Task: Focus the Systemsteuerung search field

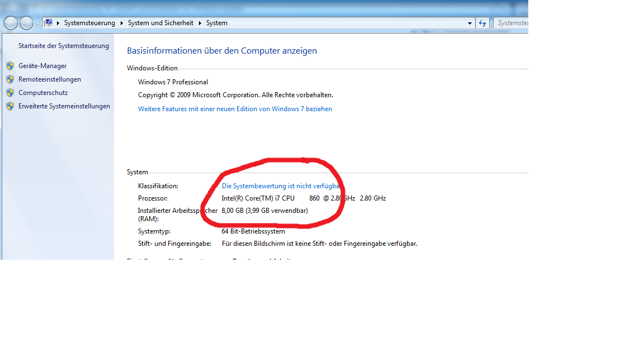Action: tap(511, 23)
